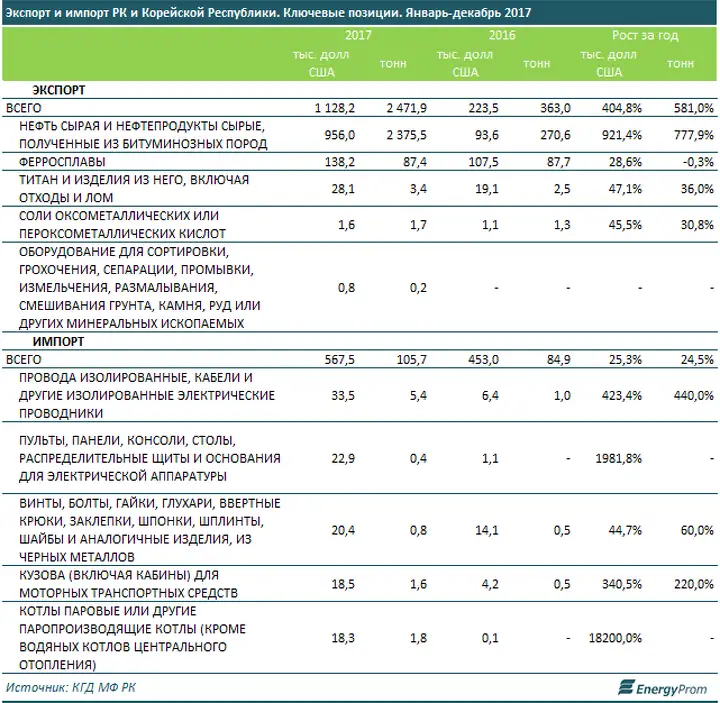720x703 pixels.
Task: Select the КУЗОВА (ВКЛЮЧАЯ КАБИНЫ) row label
Action: coord(129,584)
